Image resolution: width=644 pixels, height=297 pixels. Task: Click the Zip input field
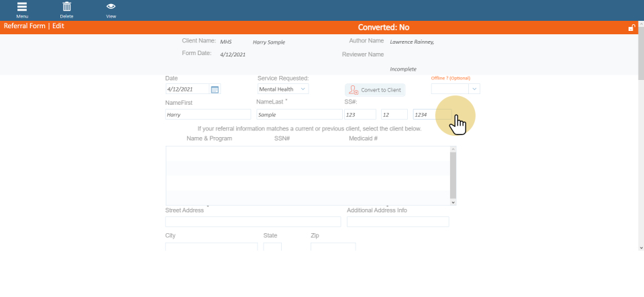click(333, 247)
